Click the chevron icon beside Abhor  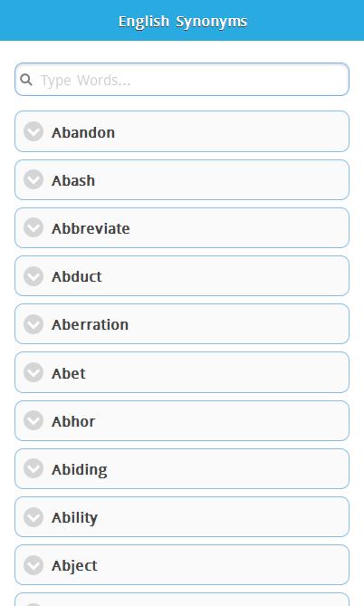click(x=34, y=420)
